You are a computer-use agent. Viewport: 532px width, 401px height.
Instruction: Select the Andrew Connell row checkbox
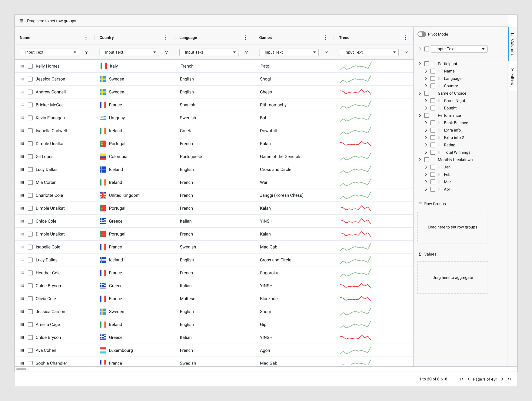pos(30,92)
